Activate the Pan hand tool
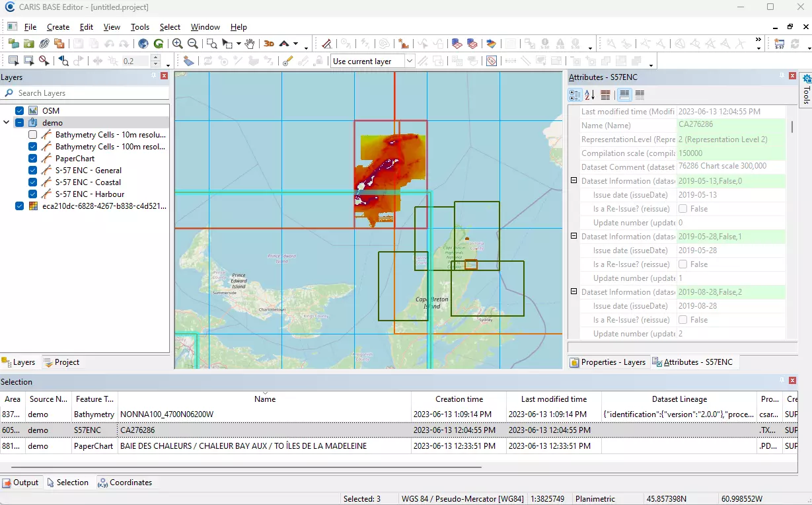The height and width of the screenshot is (505, 812). (x=250, y=44)
